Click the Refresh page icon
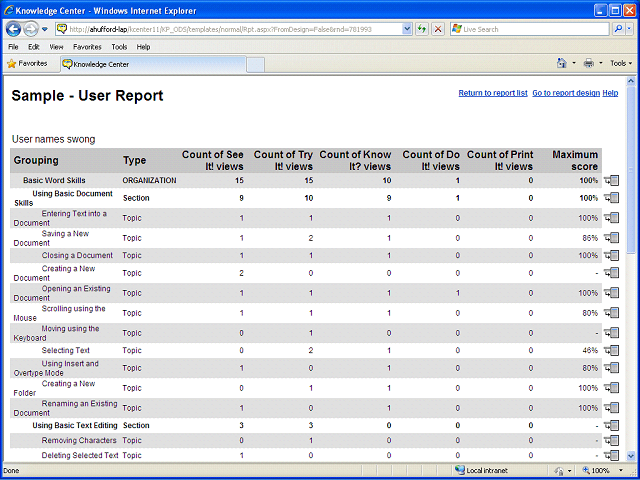The width and height of the screenshot is (640, 480). [x=422, y=29]
